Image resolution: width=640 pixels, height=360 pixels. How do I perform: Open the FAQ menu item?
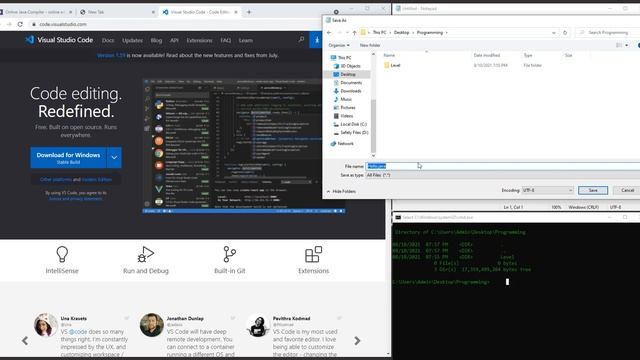(225, 40)
